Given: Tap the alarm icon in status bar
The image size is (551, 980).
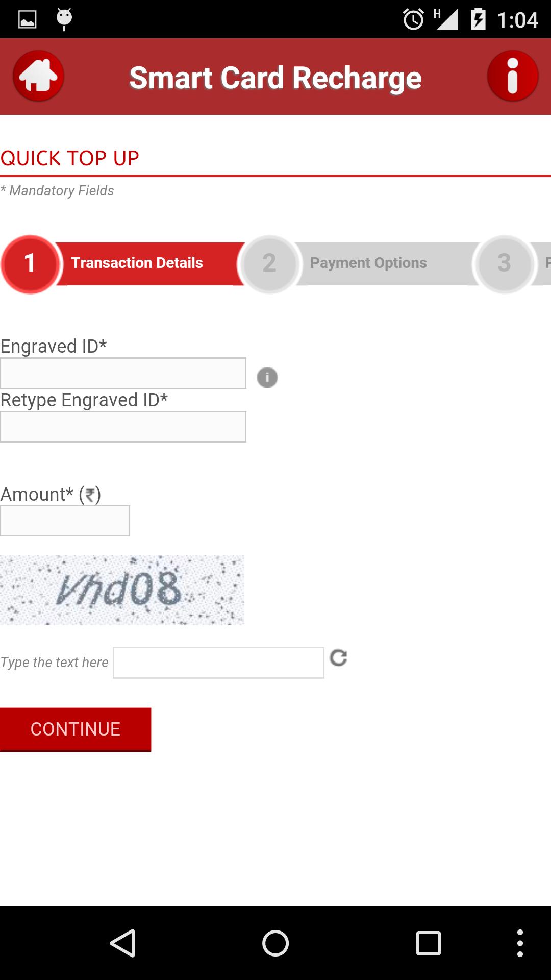Looking at the screenshot, I should pyautogui.click(x=413, y=20).
